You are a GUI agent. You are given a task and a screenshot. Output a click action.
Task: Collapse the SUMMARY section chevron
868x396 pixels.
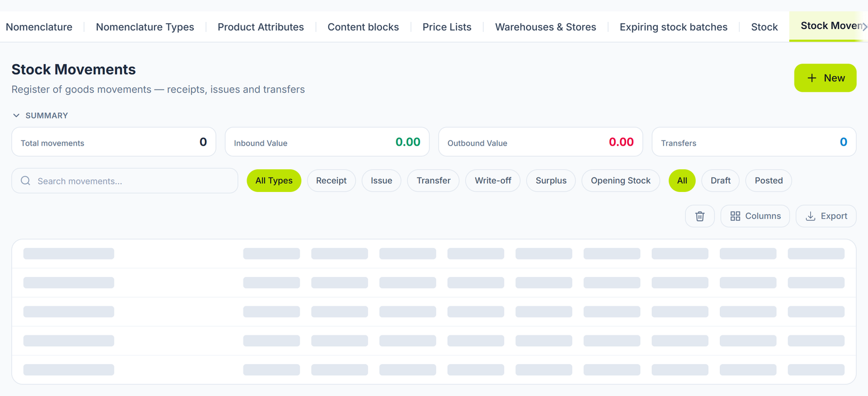coord(16,116)
